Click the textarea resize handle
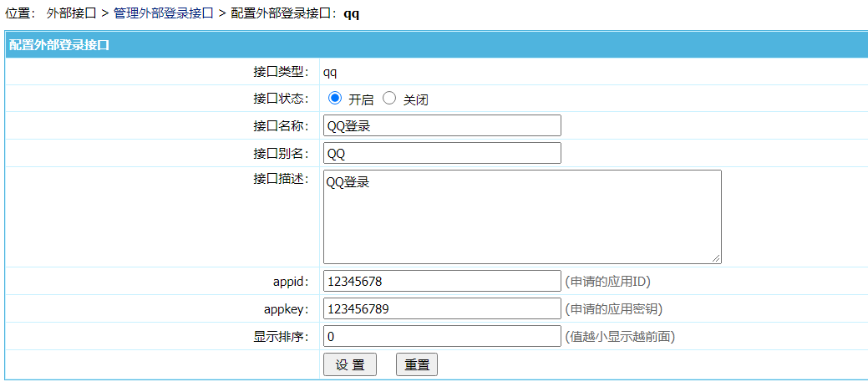The height and width of the screenshot is (392, 868). 716,258
